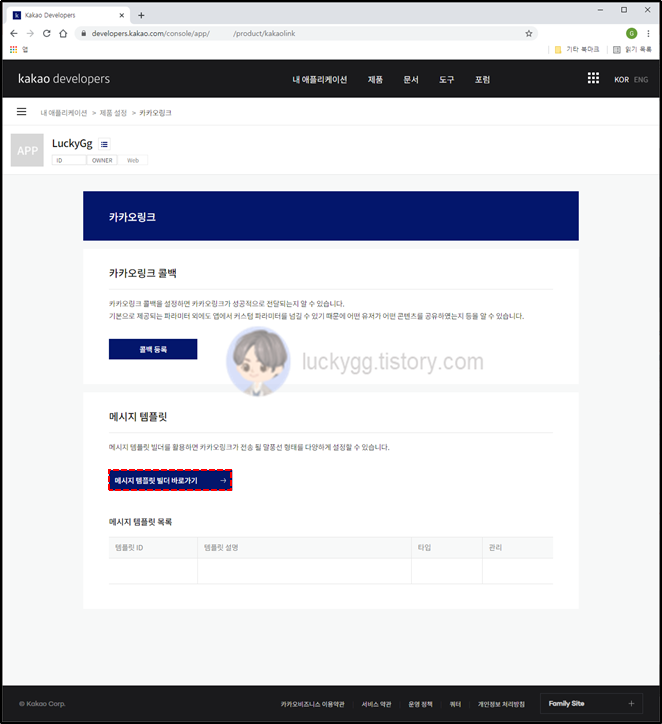The width and height of the screenshot is (662, 724).
Task: Go back using the browser back arrow
Action: [14, 33]
